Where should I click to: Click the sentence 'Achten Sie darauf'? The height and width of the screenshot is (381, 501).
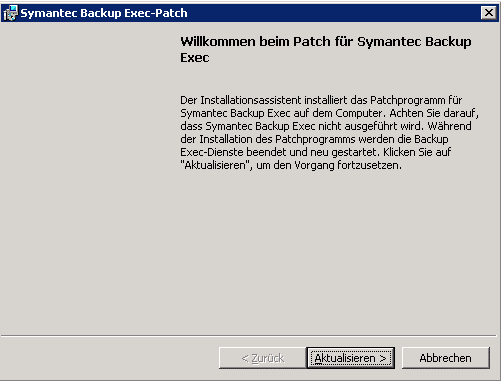coord(434,113)
